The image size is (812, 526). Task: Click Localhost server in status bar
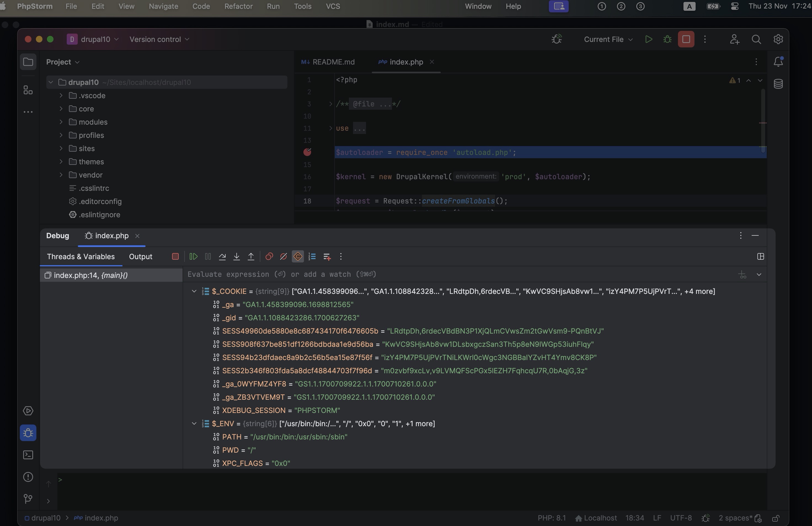(596, 518)
